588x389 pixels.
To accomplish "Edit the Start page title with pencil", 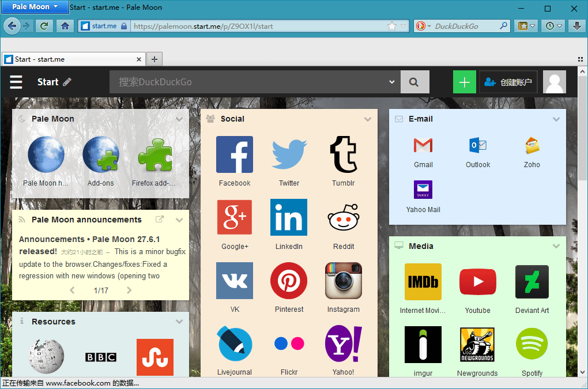I will [x=67, y=82].
